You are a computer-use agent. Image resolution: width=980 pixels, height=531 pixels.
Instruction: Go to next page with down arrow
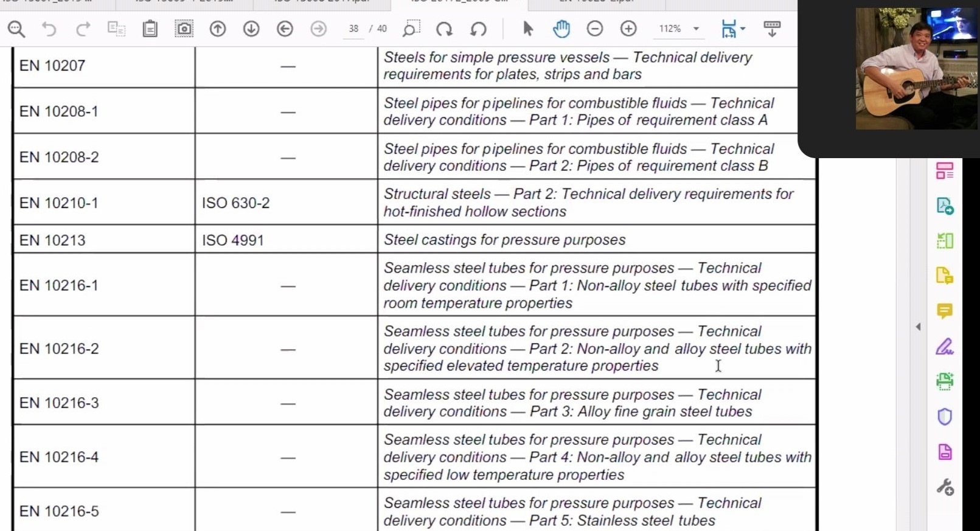pyautogui.click(x=251, y=29)
